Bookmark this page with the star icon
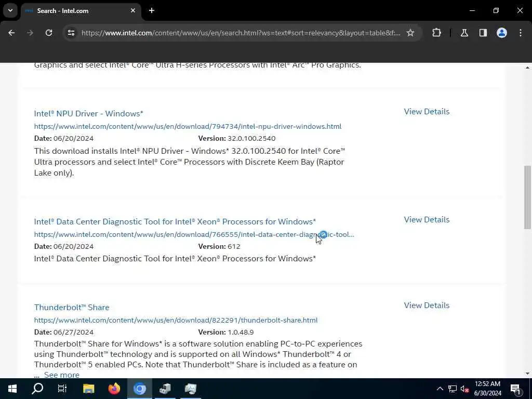532x399 pixels. pos(410,33)
